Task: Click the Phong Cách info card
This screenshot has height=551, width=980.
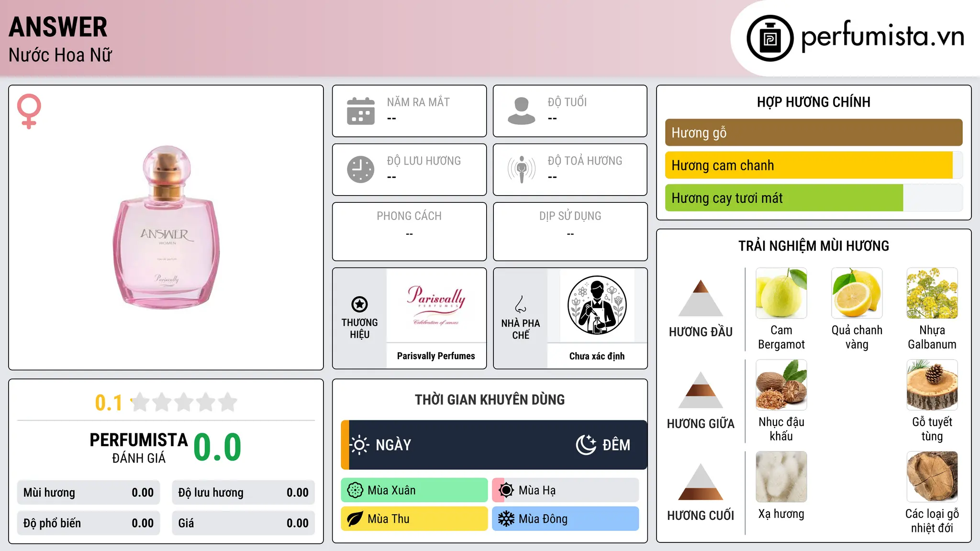Action: point(409,231)
